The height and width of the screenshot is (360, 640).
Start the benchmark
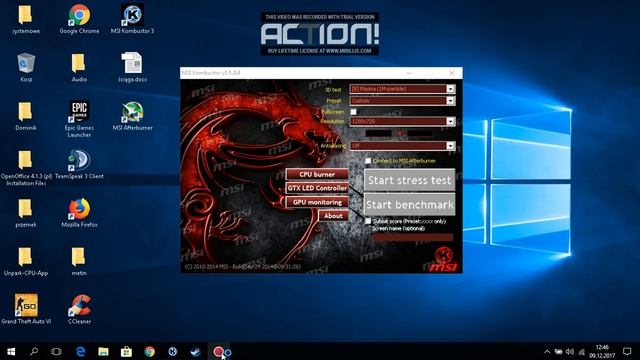pyautogui.click(x=409, y=204)
